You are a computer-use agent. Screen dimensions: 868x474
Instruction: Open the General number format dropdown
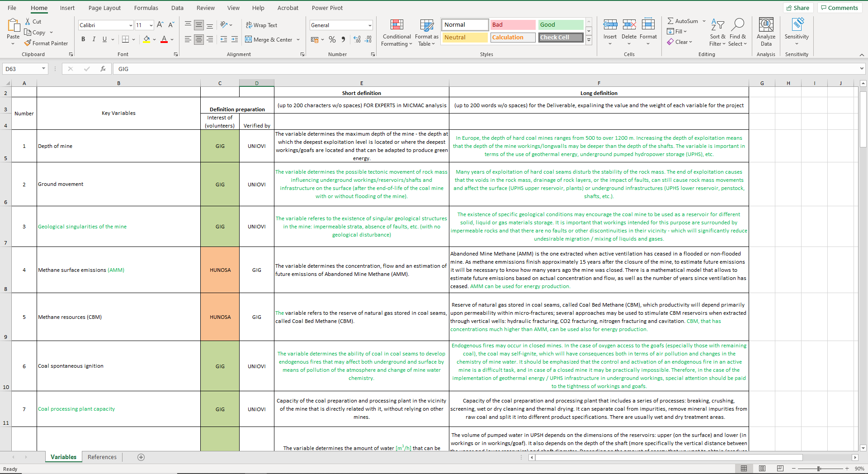click(x=370, y=25)
